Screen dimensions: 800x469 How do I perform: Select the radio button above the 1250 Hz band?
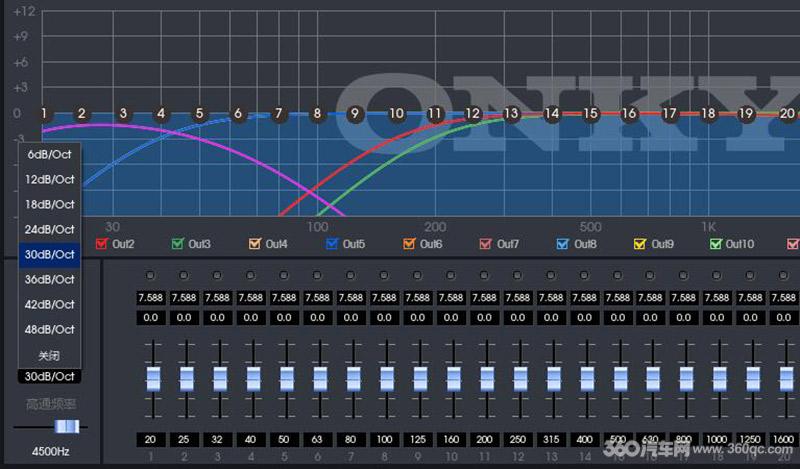pos(750,276)
